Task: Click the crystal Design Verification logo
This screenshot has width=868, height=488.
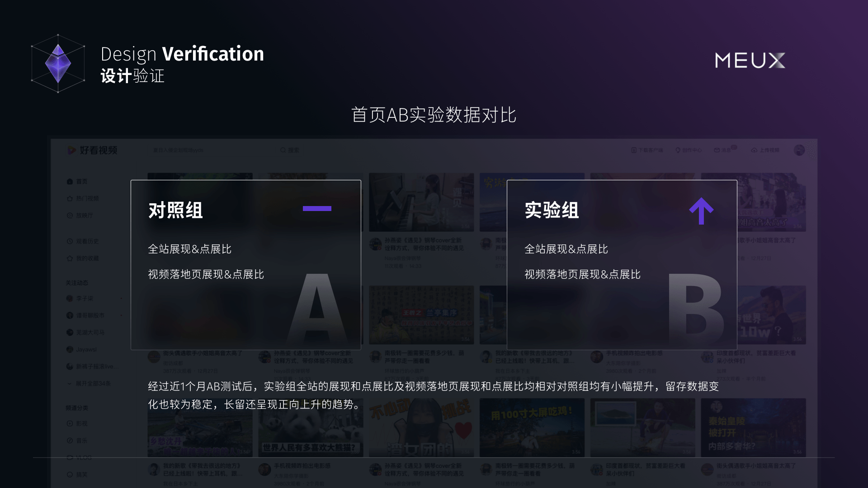Action: coord(58,64)
